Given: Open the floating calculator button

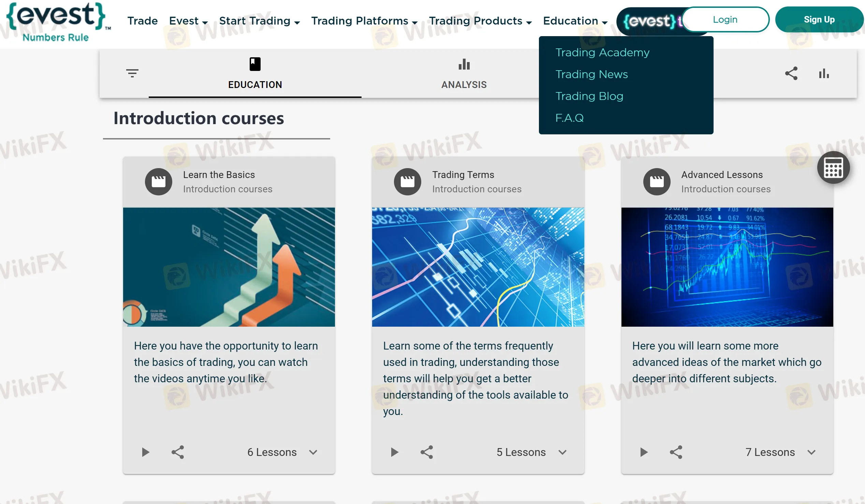Looking at the screenshot, I should pos(833,167).
